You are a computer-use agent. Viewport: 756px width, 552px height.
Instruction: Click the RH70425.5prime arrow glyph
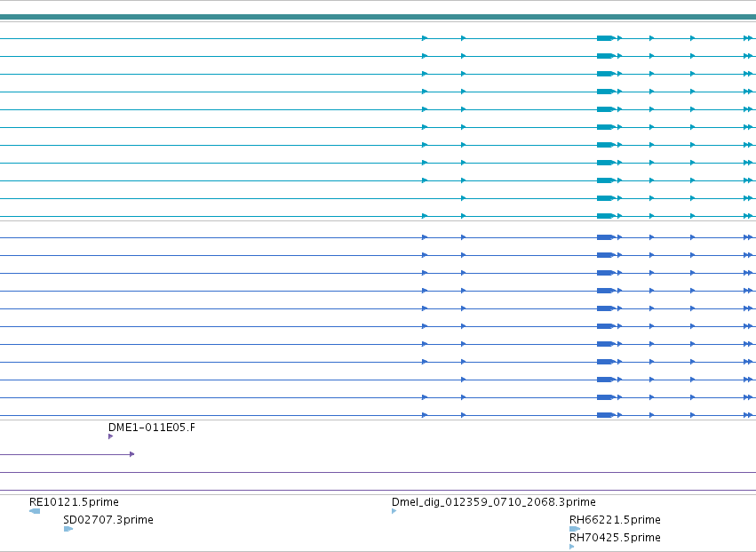[572, 547]
